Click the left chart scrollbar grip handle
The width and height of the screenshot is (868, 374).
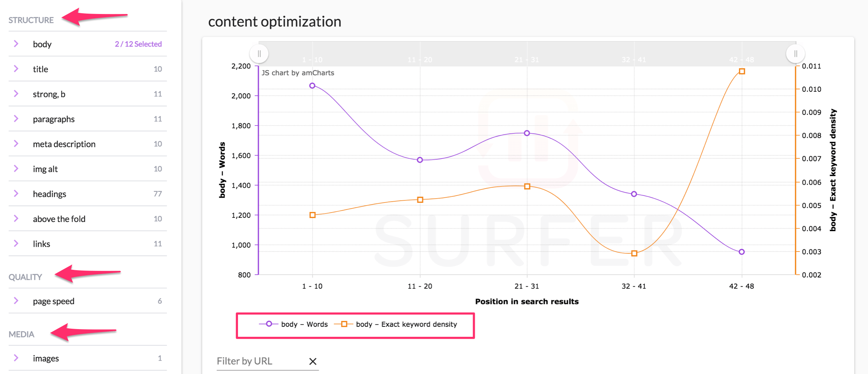click(x=259, y=54)
